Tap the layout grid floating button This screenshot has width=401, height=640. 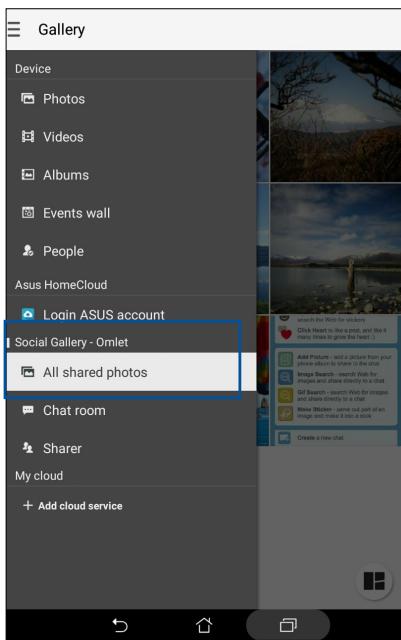[x=374, y=580]
